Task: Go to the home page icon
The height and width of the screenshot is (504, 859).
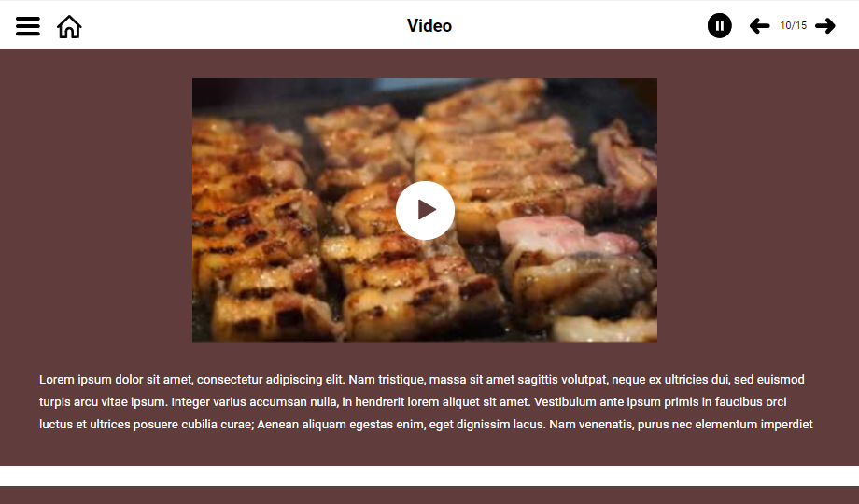Action: 69,26
